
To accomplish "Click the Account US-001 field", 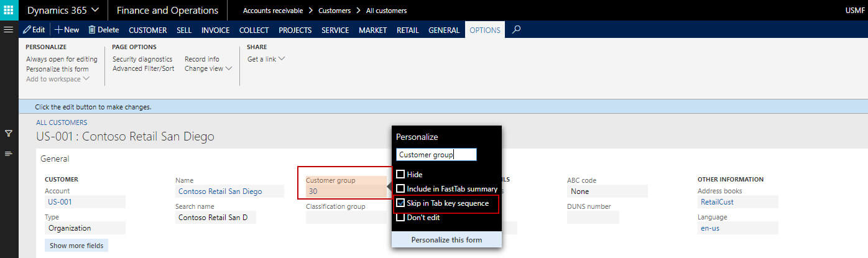I will (85, 202).
